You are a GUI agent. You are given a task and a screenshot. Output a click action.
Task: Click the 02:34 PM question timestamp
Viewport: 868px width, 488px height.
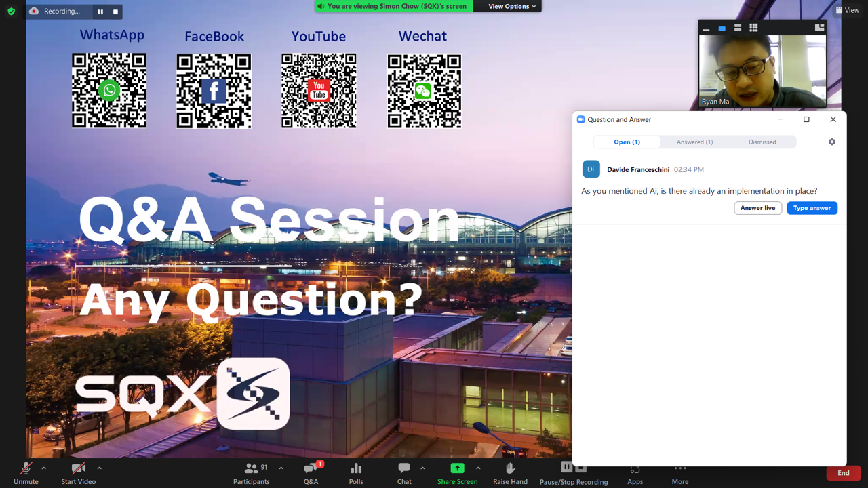(x=689, y=169)
